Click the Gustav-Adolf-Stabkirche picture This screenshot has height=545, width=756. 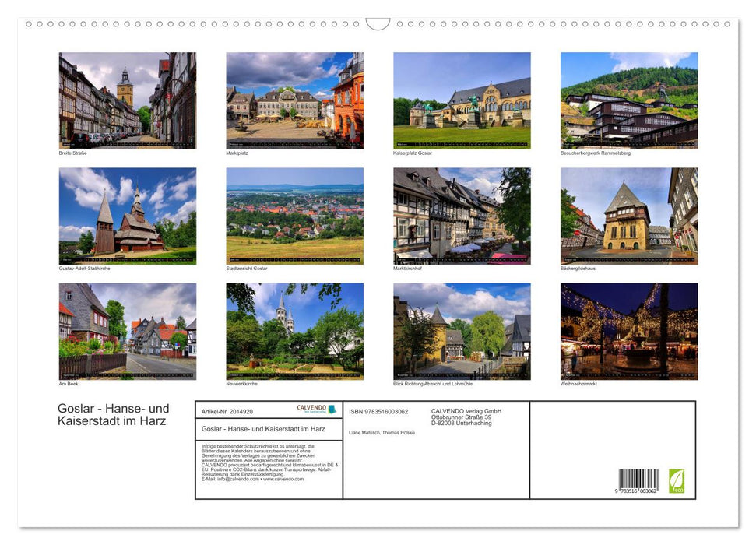[x=128, y=216]
